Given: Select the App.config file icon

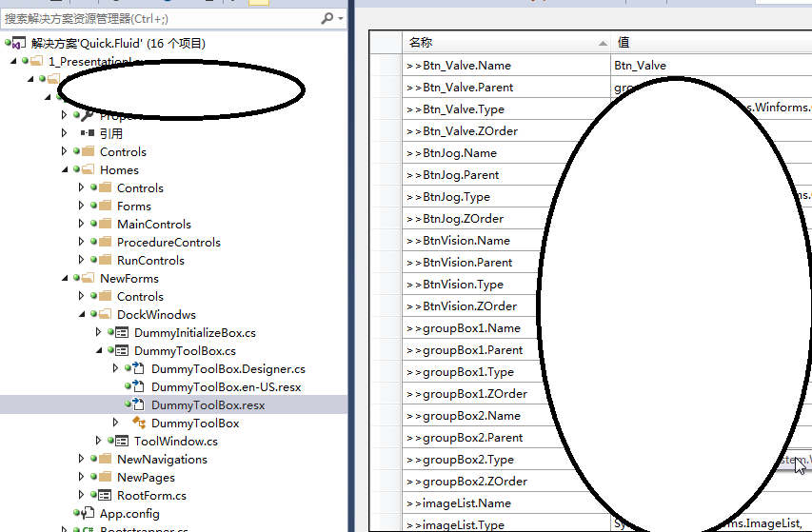Looking at the screenshot, I should (88, 513).
